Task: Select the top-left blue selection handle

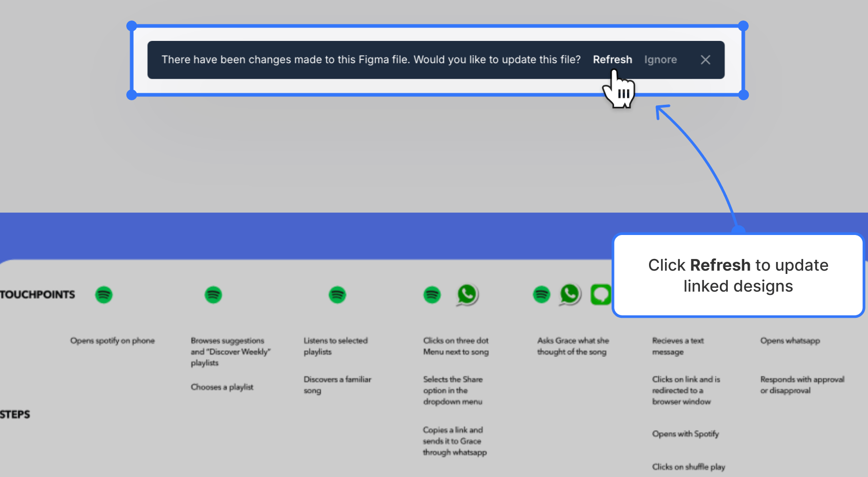Action: [131, 25]
